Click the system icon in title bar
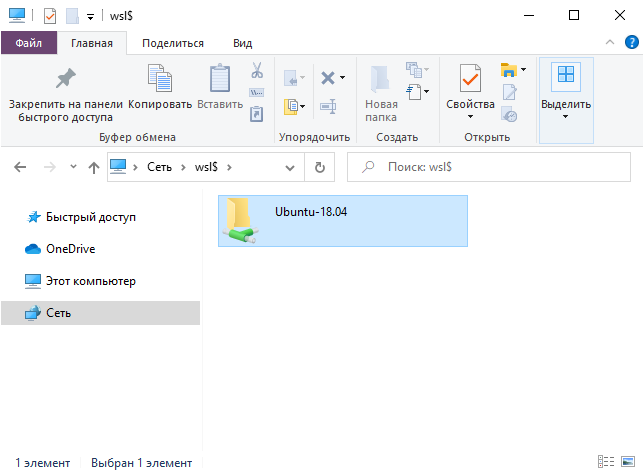The image size is (644, 475). pos(17,16)
